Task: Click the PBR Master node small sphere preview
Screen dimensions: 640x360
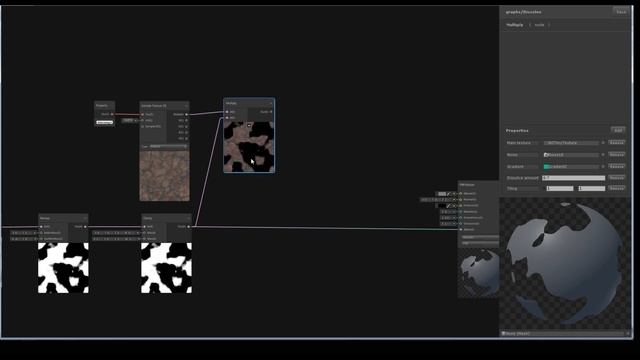Action: point(478,273)
